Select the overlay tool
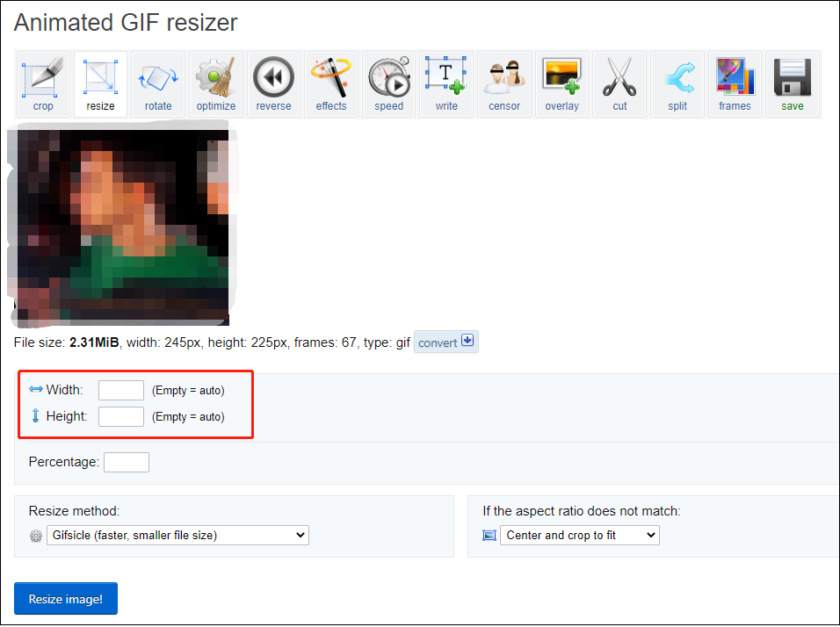The height and width of the screenshot is (627, 840). 561,83
